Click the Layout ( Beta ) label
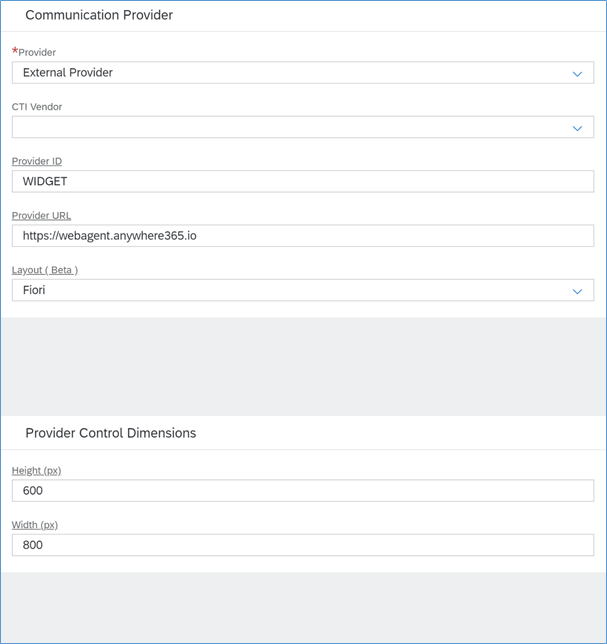The image size is (607, 644). (x=45, y=270)
